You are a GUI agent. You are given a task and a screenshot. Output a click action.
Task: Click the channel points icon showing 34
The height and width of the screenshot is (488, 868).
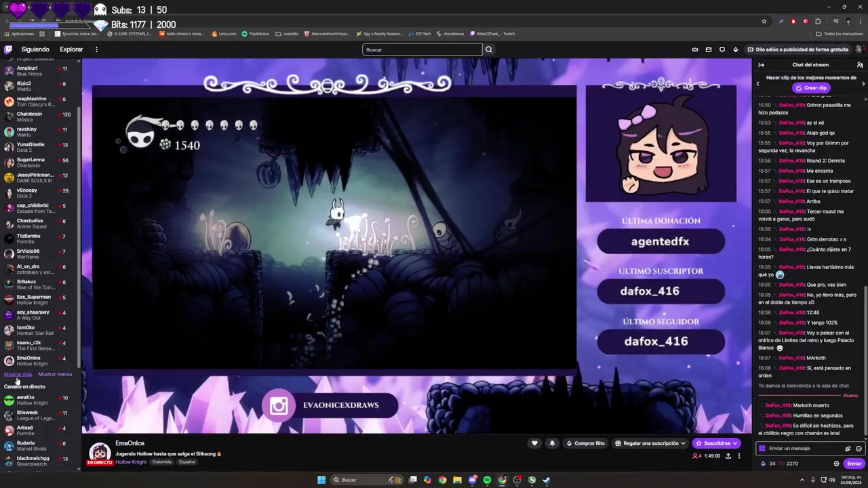pyautogui.click(x=764, y=464)
